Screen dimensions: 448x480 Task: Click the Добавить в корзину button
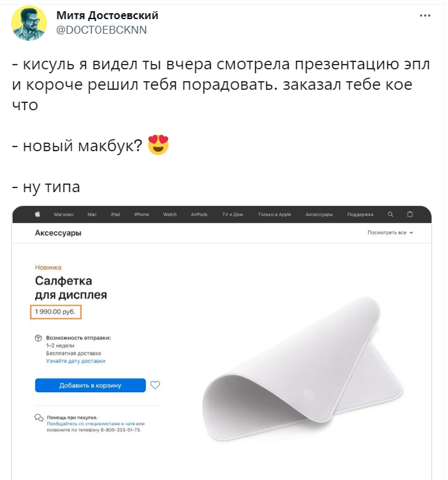click(x=91, y=385)
